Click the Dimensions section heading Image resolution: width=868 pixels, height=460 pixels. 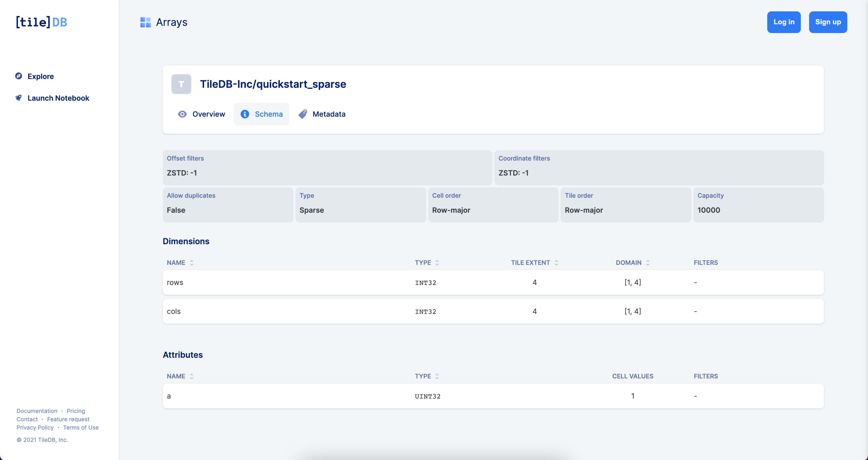186,241
